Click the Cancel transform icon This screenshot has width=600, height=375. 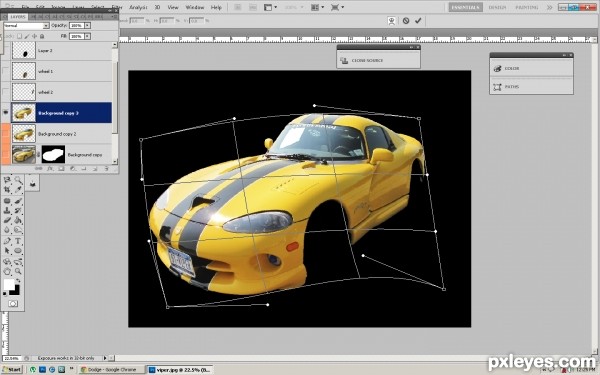tap(406, 21)
